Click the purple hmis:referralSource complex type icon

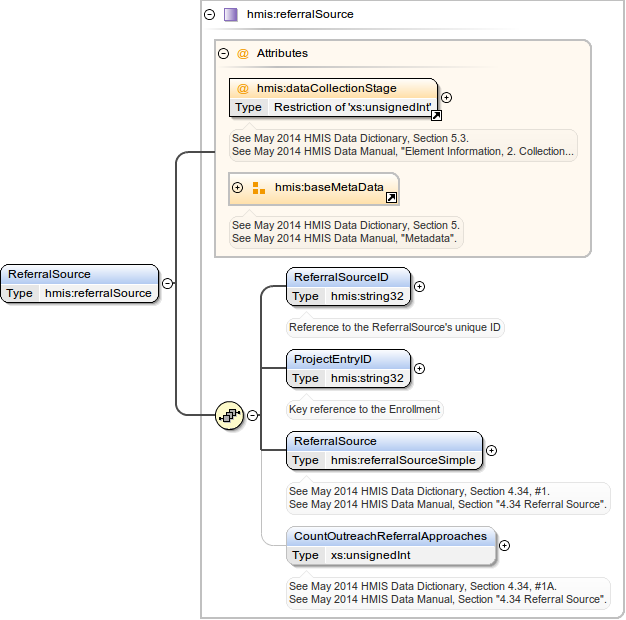[x=231, y=15]
